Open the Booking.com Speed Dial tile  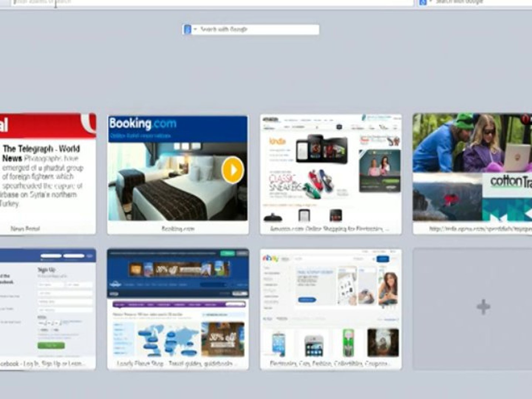pos(178,174)
